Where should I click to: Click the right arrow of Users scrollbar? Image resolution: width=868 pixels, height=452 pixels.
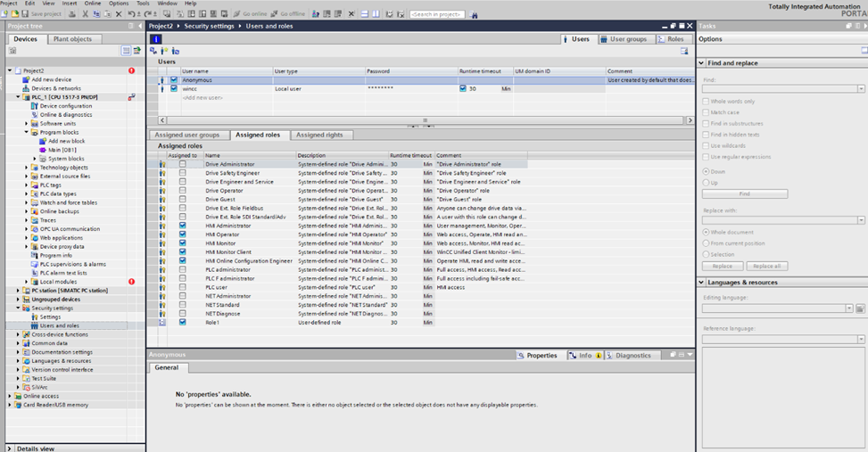pyautogui.click(x=690, y=120)
